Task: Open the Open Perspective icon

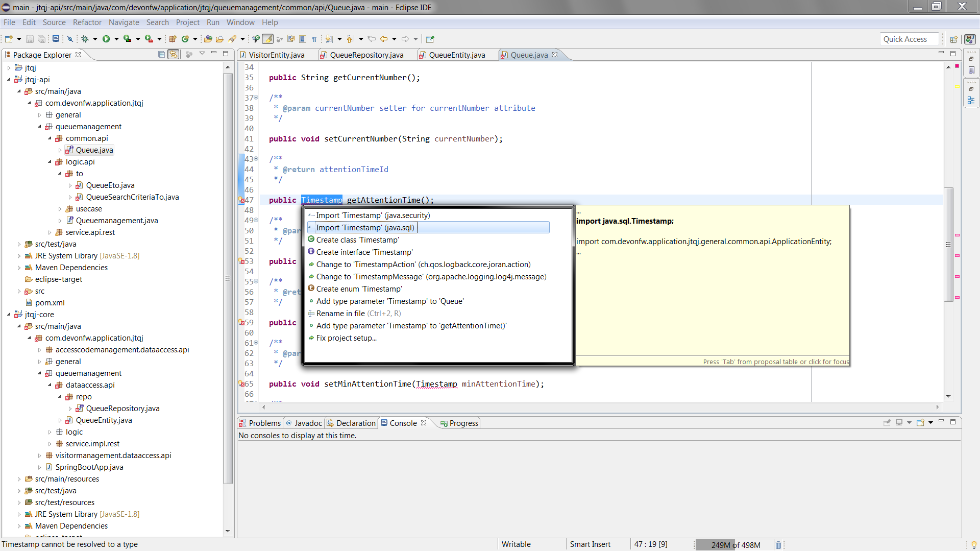Action: tap(953, 39)
